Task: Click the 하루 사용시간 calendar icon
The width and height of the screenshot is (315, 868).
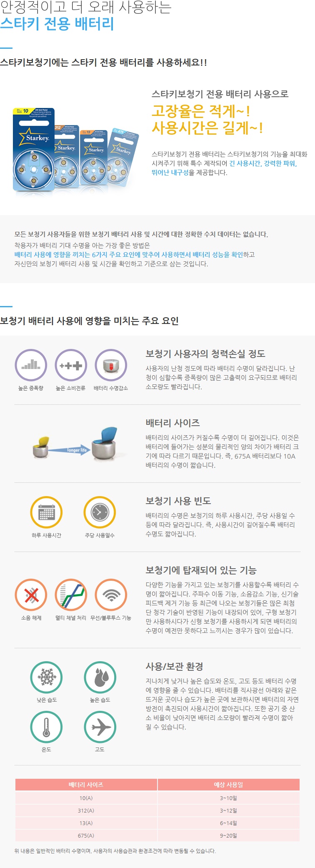Action: point(46,512)
